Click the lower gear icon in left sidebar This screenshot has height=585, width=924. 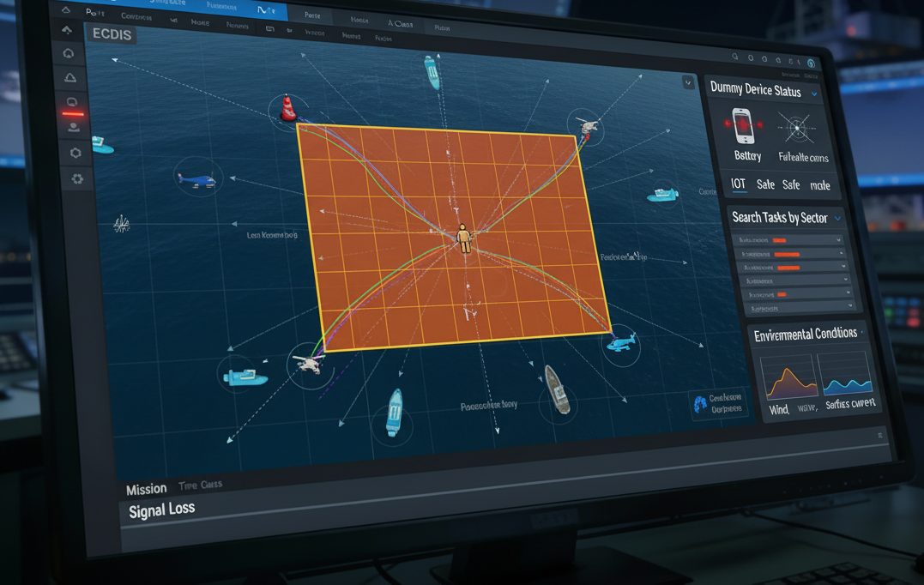pyautogui.click(x=77, y=178)
